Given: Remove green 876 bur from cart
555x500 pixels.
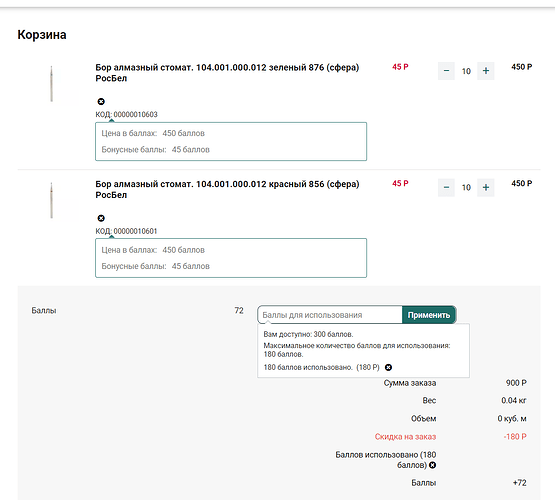Looking at the screenshot, I should [x=101, y=102].
